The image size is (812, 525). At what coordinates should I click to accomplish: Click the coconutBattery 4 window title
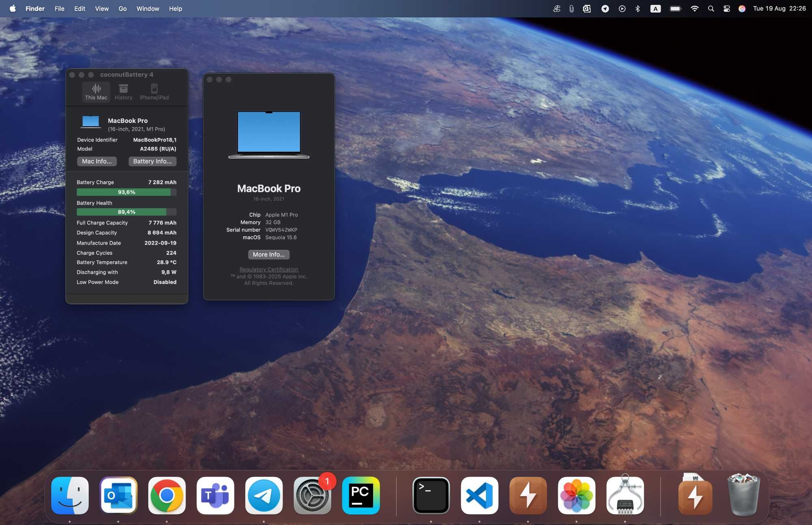tap(127, 75)
